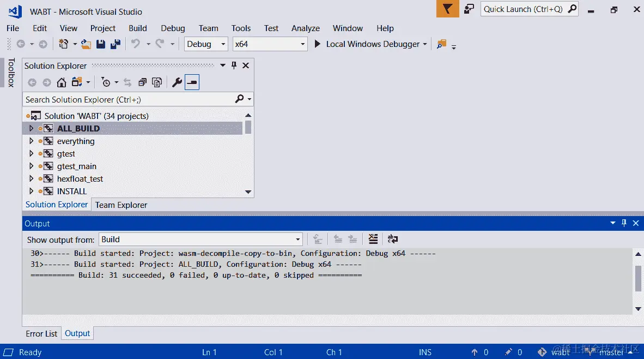The width and height of the screenshot is (644, 359).
Task: Click Sync with Active Document icon
Action: click(127, 82)
